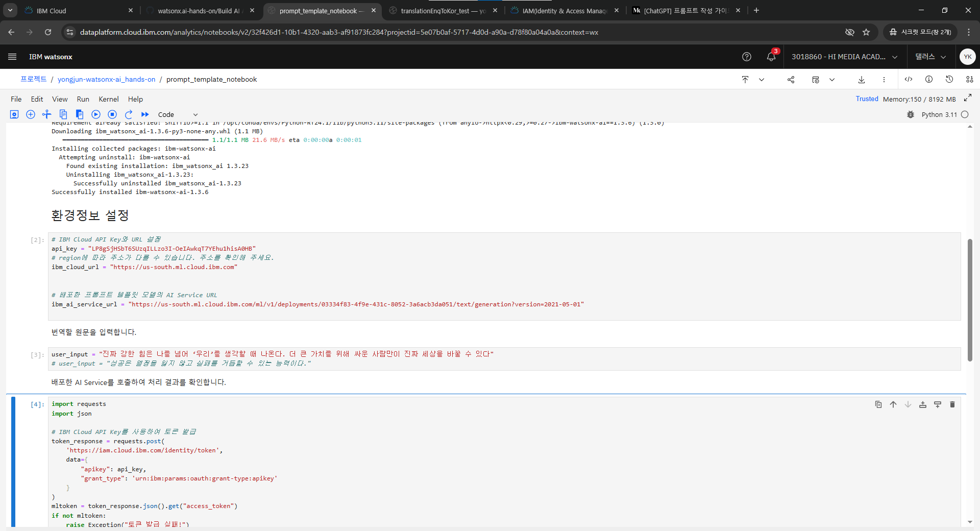Paste a cell from the clipboard
Screen dimensions: 980x531
pos(80,114)
